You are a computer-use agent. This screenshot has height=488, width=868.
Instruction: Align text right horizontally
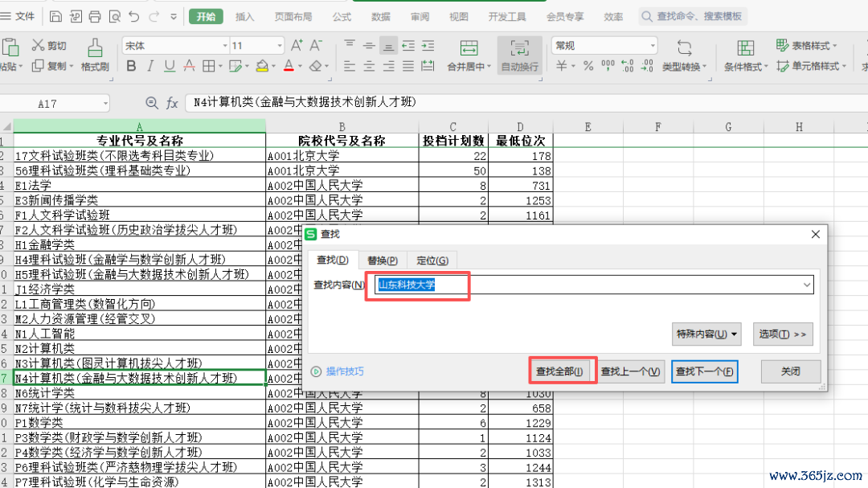(389, 67)
